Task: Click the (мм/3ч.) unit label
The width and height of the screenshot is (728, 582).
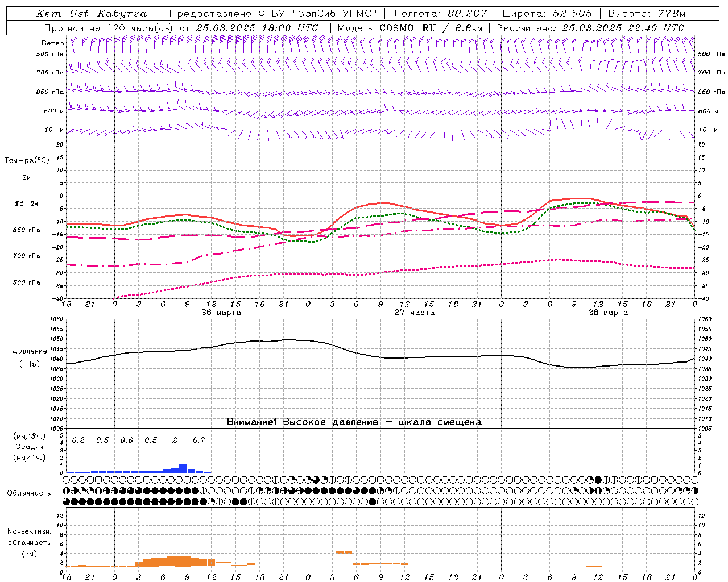Action: point(28,436)
